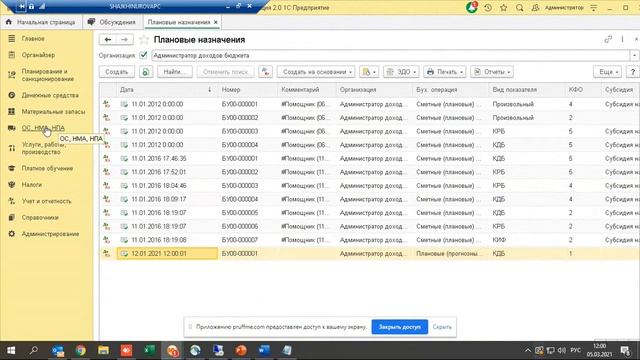Click the help question mark button
This screenshot has height=360, width=640.
pyautogui.click(x=633, y=72)
